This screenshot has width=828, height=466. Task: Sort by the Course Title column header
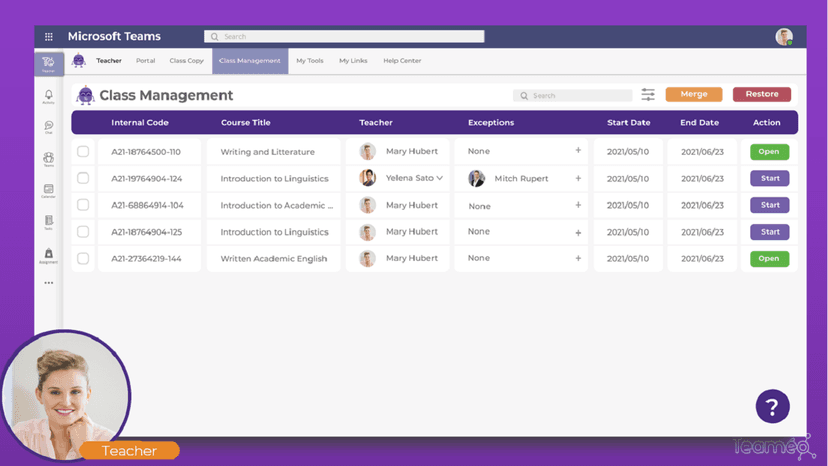[x=246, y=123]
